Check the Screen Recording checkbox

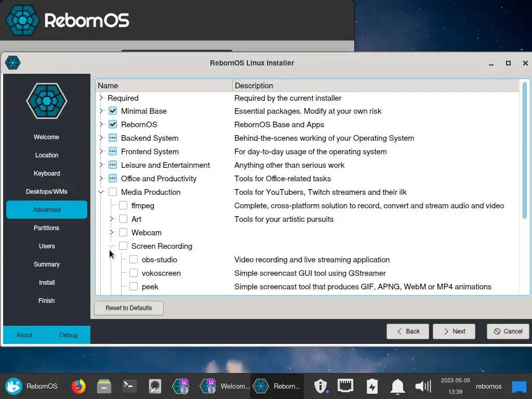coord(123,246)
